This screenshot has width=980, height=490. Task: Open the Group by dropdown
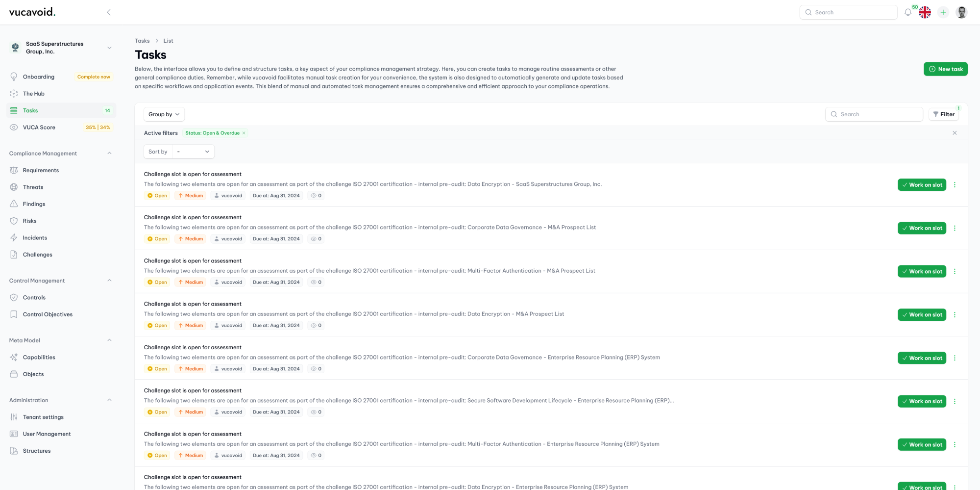[164, 114]
